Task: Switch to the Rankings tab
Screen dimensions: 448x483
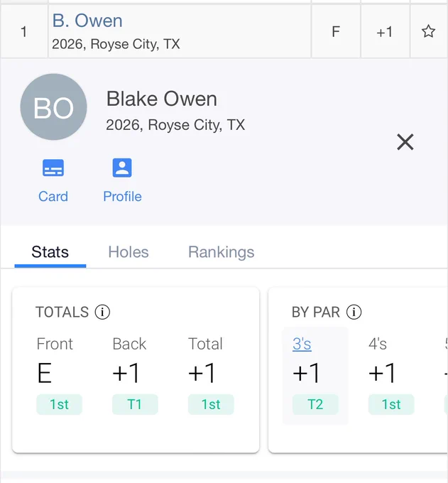Action: (x=221, y=252)
